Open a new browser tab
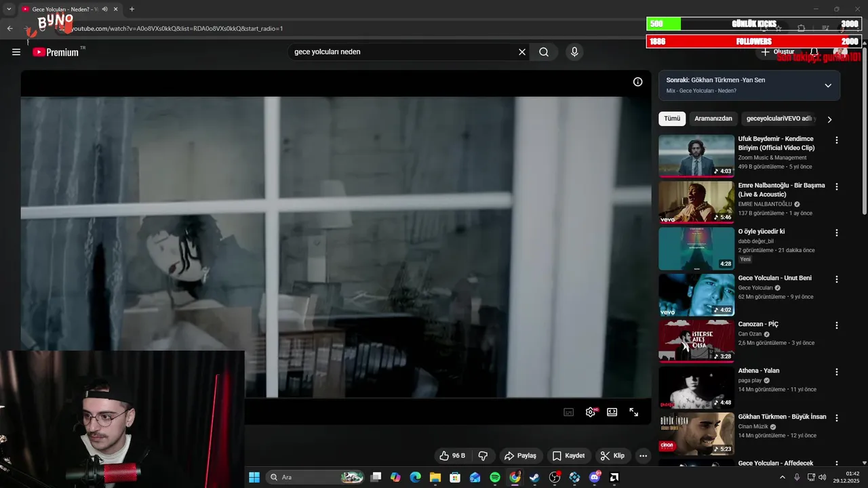This screenshot has width=868, height=488. click(x=132, y=9)
